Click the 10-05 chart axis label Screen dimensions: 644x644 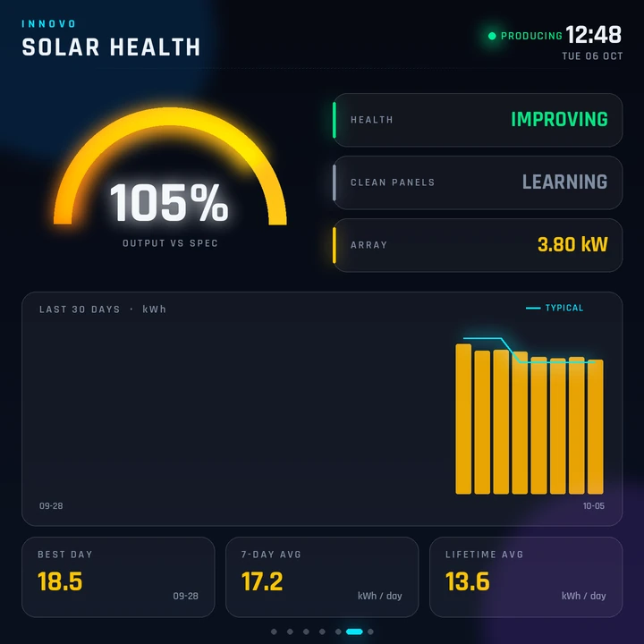594,506
